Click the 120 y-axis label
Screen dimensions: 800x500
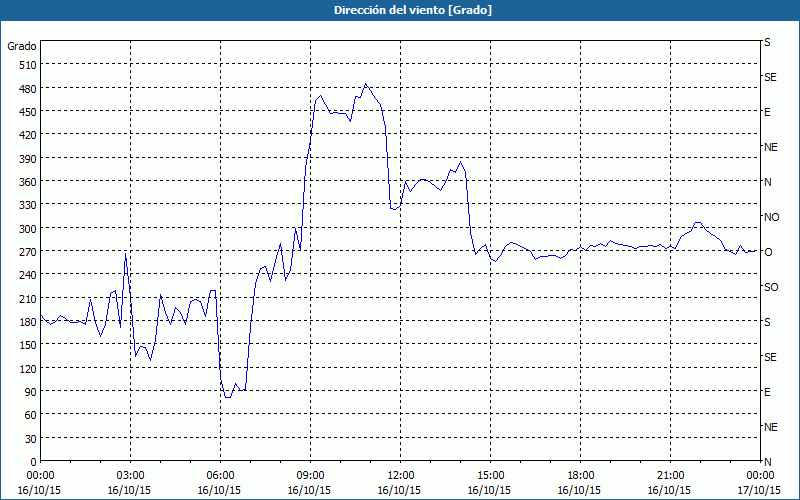[28, 368]
